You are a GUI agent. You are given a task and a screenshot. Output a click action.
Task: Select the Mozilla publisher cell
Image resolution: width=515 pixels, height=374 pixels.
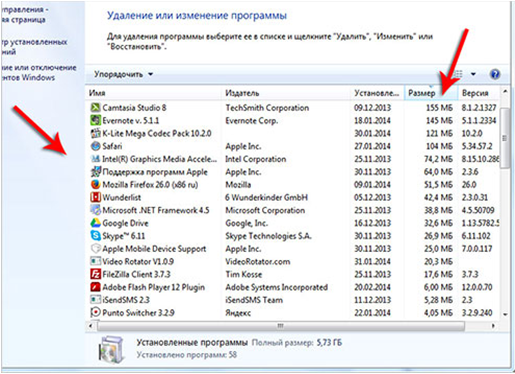pos(238,185)
